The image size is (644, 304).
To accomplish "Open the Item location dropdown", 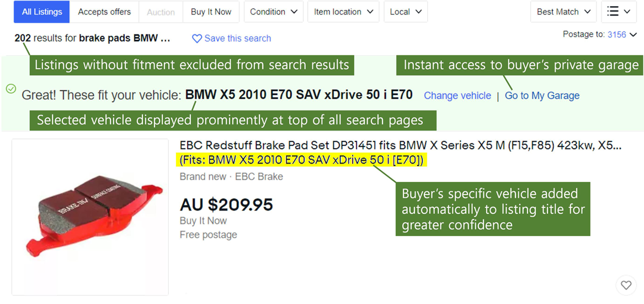I will tap(343, 12).
